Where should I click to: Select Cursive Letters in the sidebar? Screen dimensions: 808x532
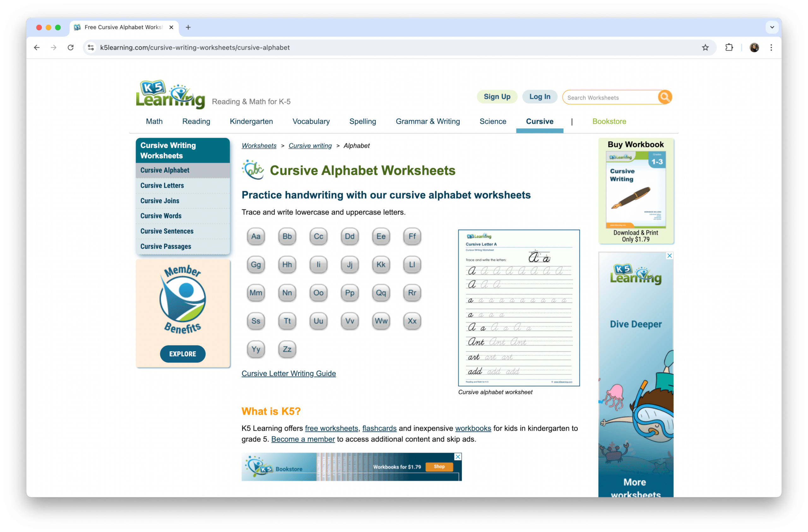pyautogui.click(x=183, y=185)
